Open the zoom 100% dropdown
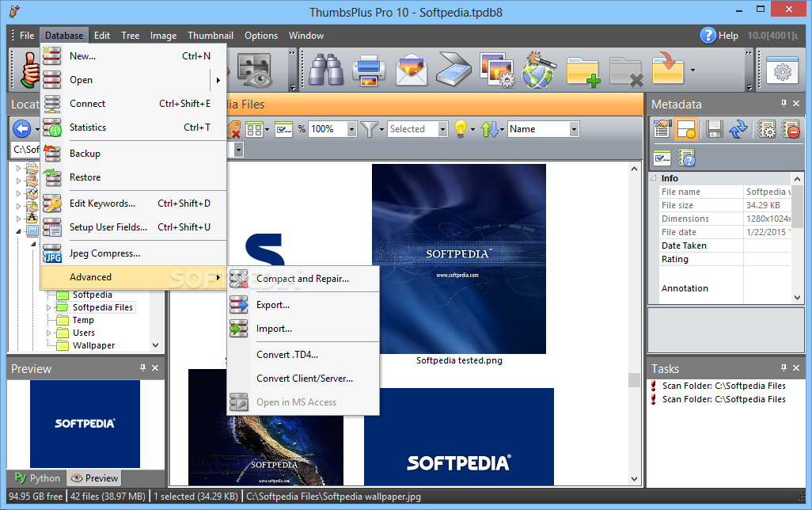 tap(351, 129)
